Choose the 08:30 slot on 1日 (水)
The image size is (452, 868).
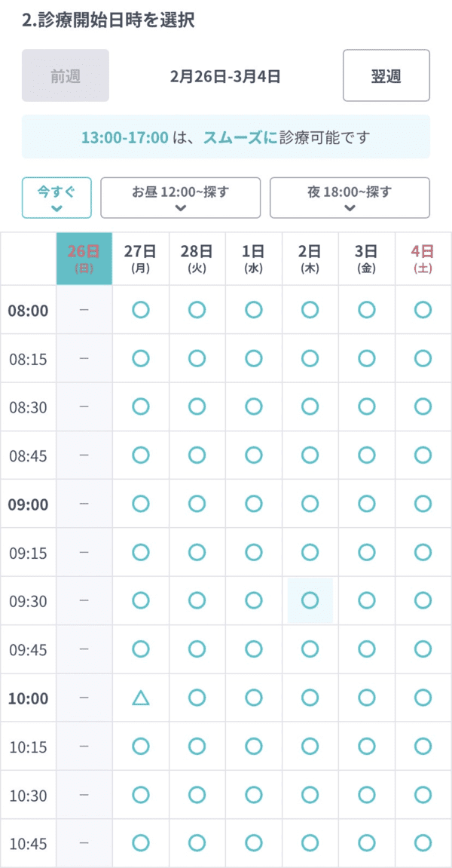pyautogui.click(x=254, y=406)
